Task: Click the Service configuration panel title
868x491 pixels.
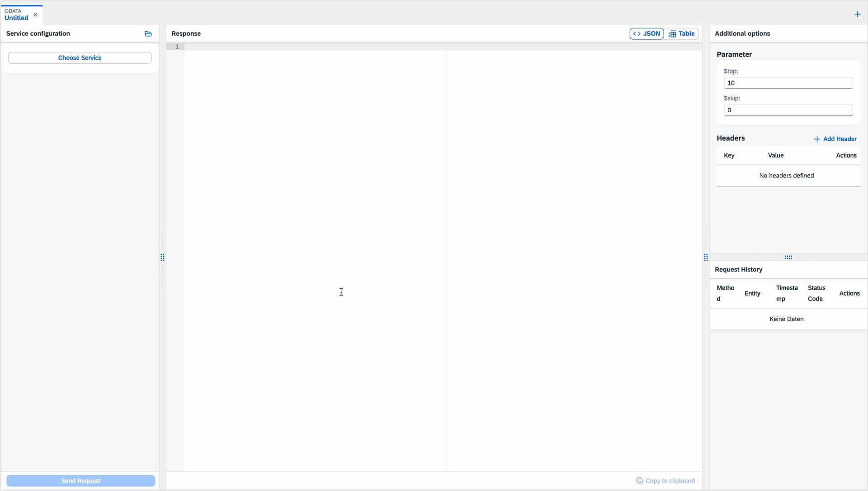Action: (38, 34)
